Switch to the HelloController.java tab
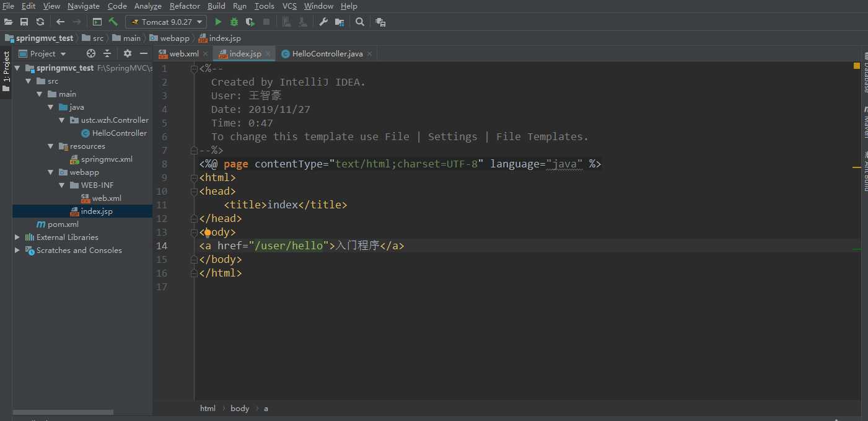This screenshot has width=868, height=421. [x=327, y=54]
